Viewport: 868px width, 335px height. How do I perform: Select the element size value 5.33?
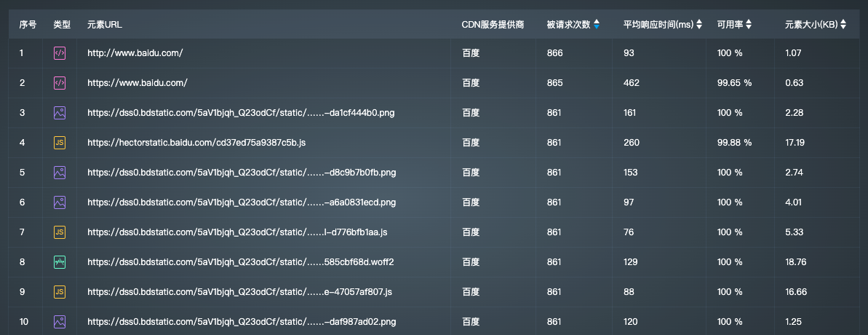click(x=794, y=232)
